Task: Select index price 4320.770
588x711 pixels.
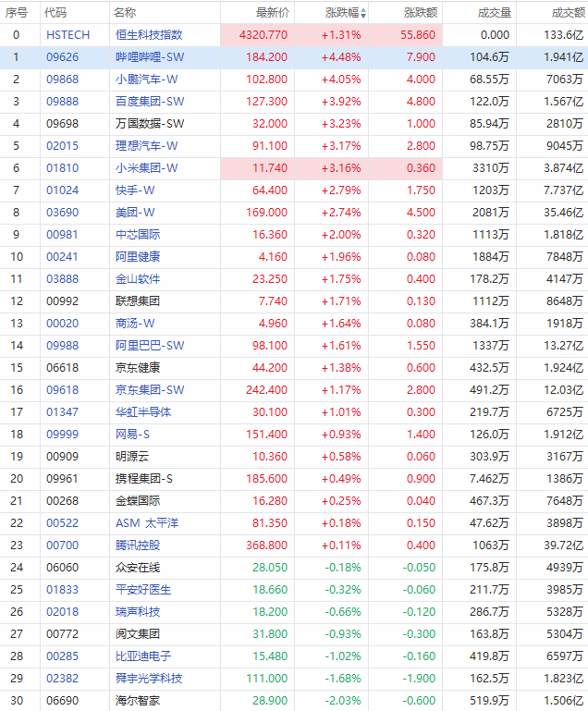Action: [263, 35]
